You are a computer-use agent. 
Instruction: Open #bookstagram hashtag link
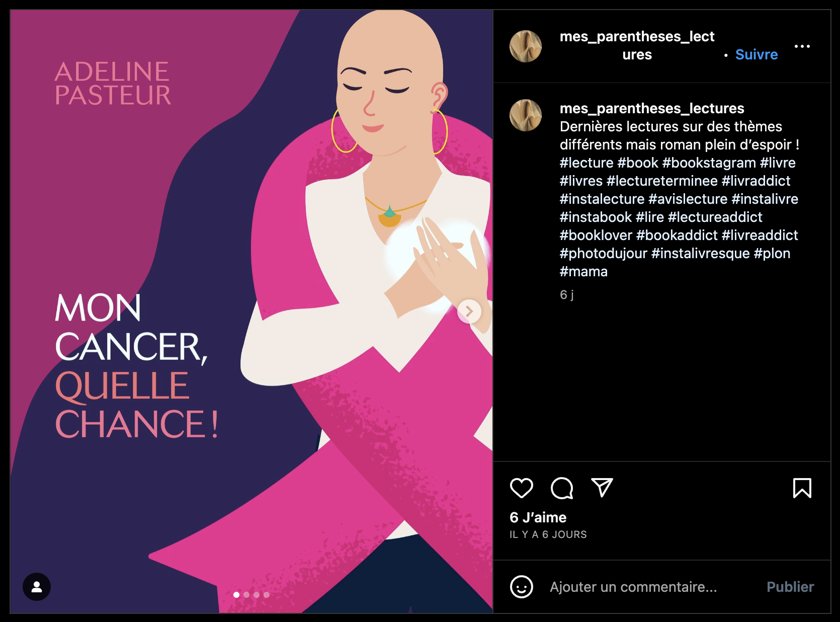coord(709,163)
